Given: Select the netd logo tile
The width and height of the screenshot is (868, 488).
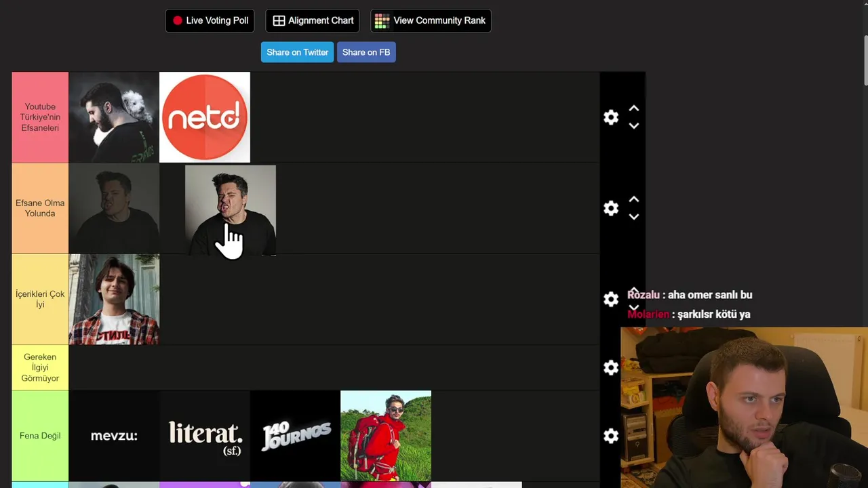Looking at the screenshot, I should coord(205,117).
